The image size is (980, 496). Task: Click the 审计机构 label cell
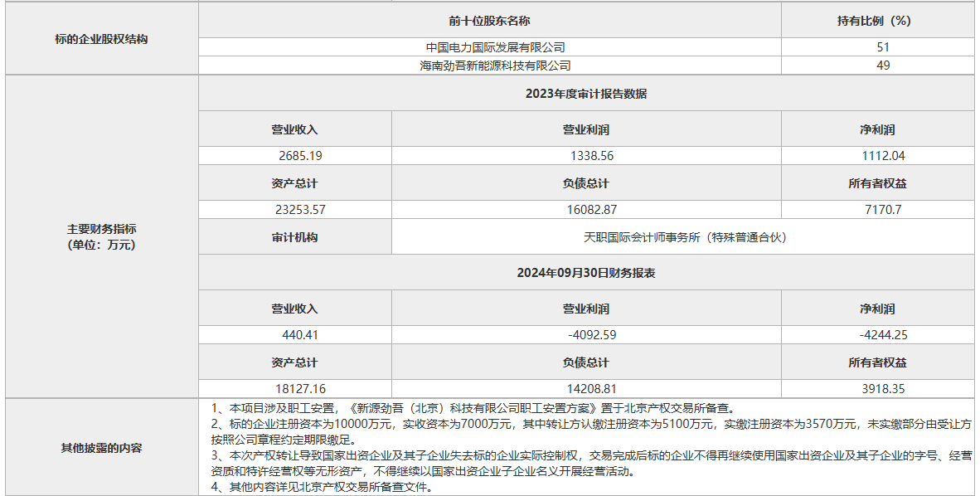(294, 237)
